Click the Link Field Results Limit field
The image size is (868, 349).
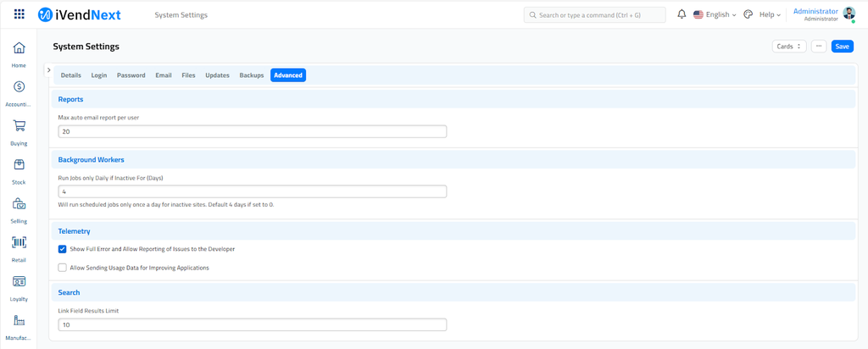point(252,325)
